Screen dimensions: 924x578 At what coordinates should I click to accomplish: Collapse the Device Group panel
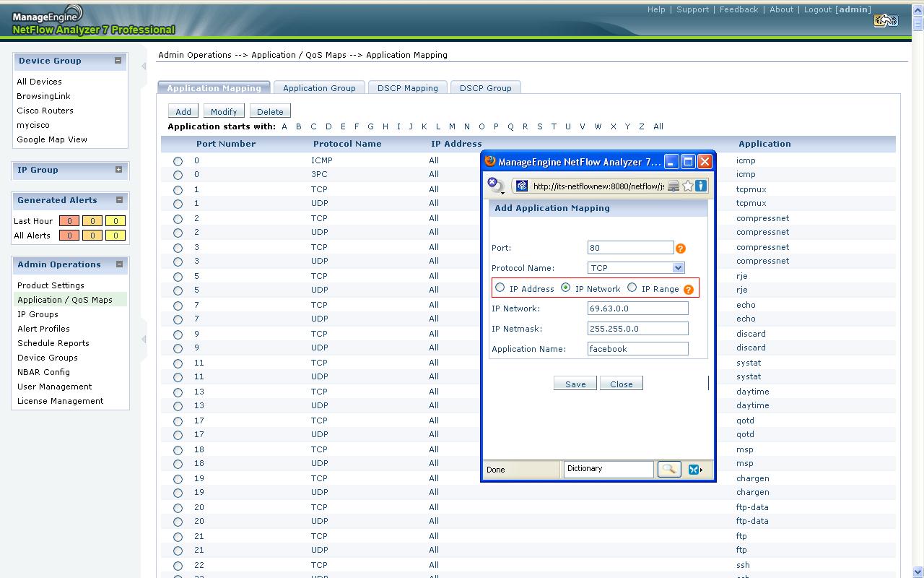coord(118,61)
